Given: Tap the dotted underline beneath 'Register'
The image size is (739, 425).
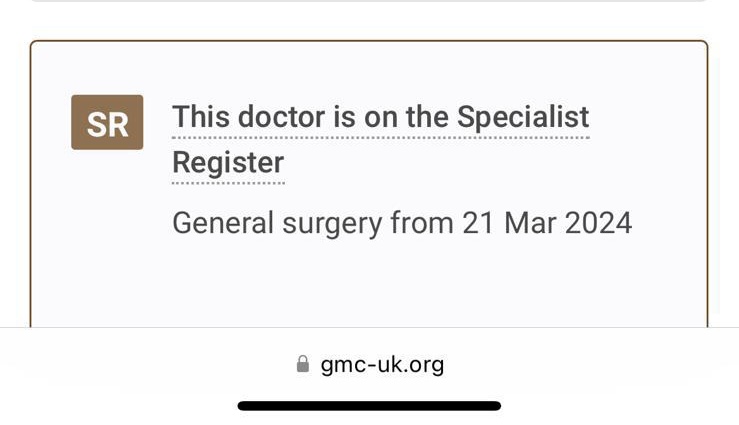Looking at the screenshot, I should [228, 183].
